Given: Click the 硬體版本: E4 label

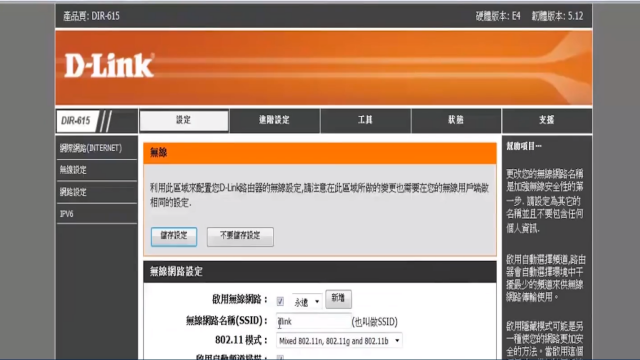Looking at the screenshot, I should click(498, 16).
